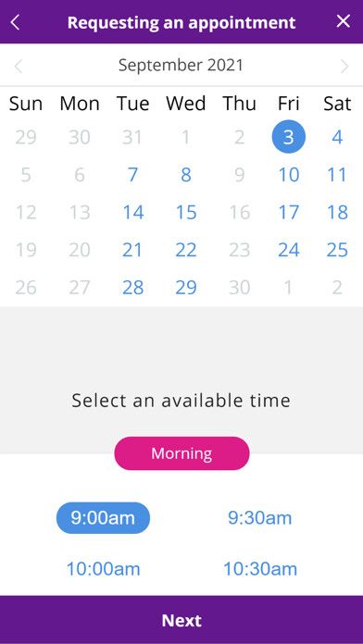Viewport: 363px width, 644px height.
Task: Choose Wednesday September 22
Action: 186,250
